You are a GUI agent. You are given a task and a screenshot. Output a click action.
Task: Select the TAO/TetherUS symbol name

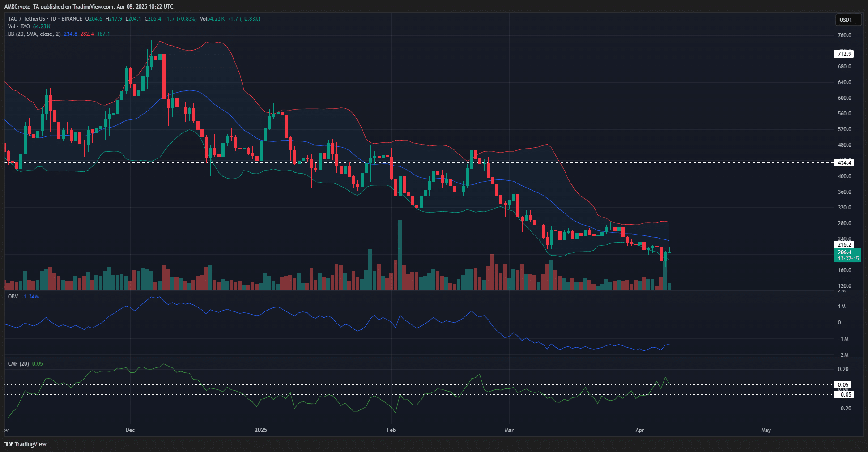point(27,19)
